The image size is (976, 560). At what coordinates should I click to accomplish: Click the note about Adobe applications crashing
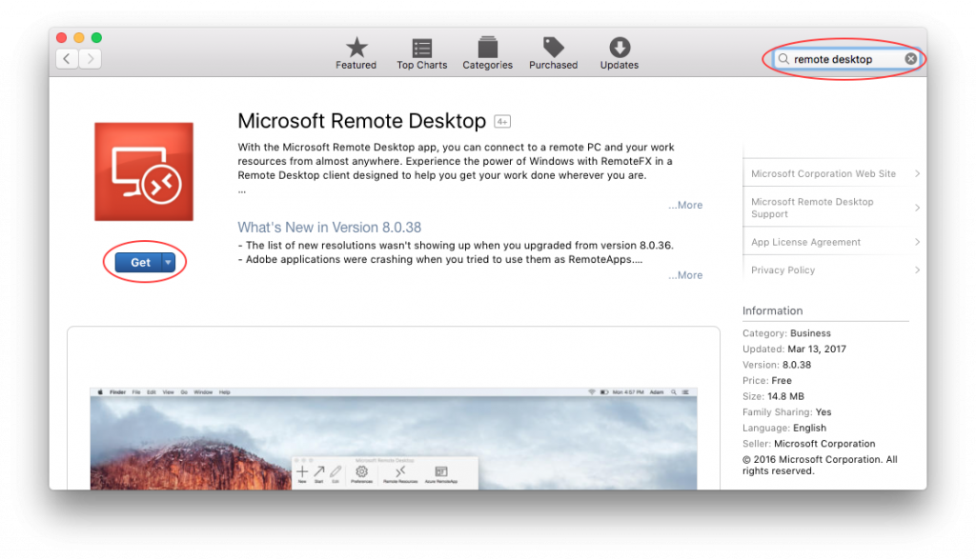440,259
